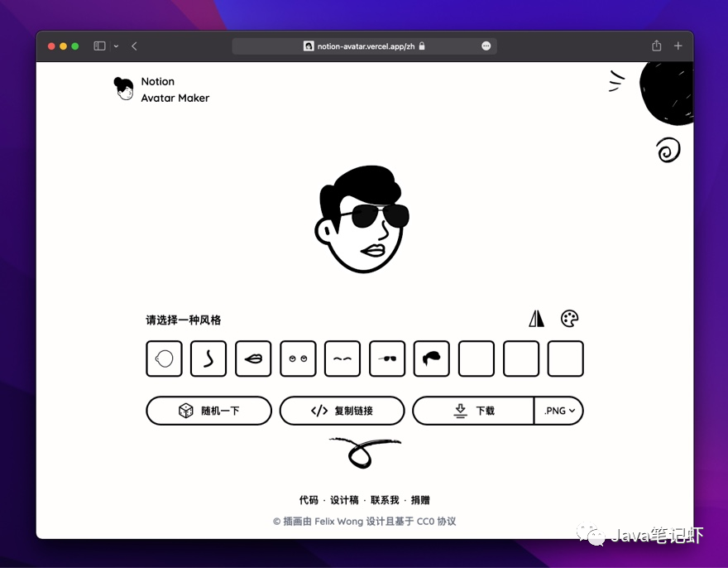Select the mouth lips style box
Image resolution: width=728 pixels, height=568 pixels.
(253, 359)
